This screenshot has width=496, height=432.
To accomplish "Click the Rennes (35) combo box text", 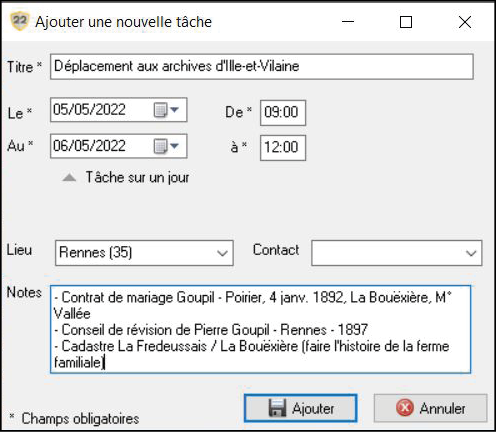I will click(96, 252).
